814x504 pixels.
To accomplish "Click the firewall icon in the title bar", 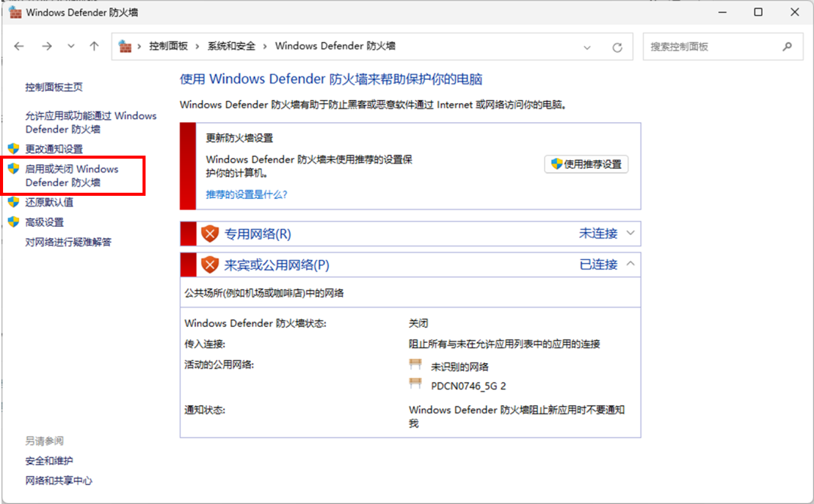I will point(15,12).
